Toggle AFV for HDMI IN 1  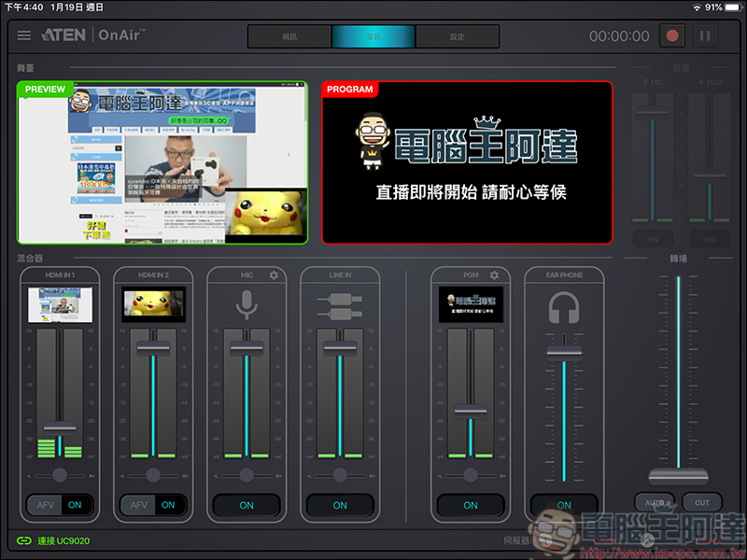[x=45, y=505]
